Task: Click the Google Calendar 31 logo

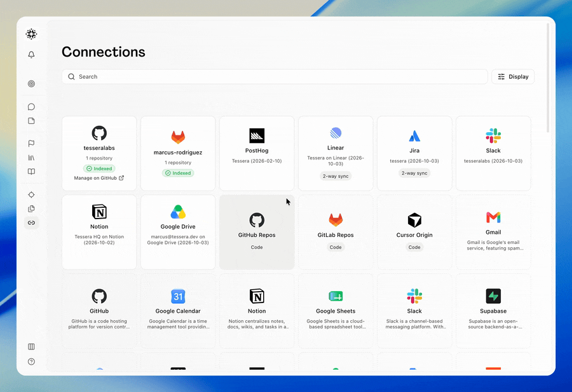Action: [x=178, y=297]
